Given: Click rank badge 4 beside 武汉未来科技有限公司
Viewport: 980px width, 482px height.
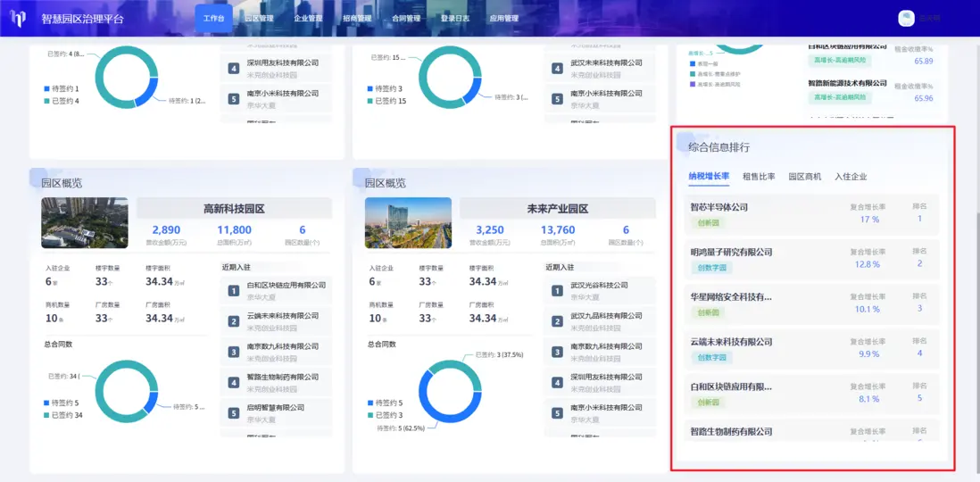Looking at the screenshot, I should click(557, 68).
